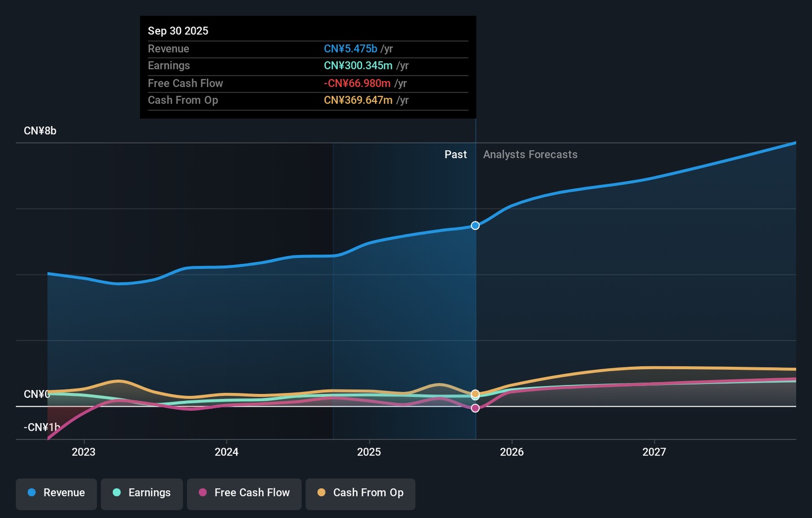Select the pink Free Cash Flow data marker

[x=475, y=408]
